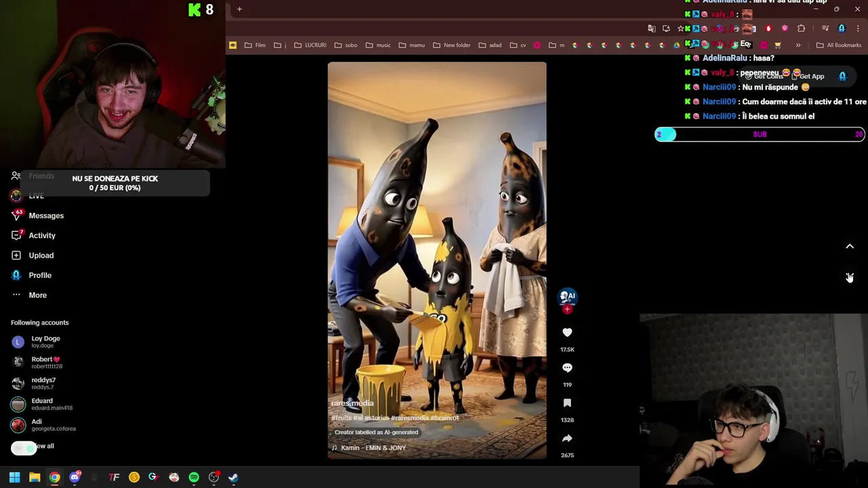Click the Activity icon with the 7 badge
Image resolution: width=868 pixels, height=488 pixels.
(x=16, y=235)
